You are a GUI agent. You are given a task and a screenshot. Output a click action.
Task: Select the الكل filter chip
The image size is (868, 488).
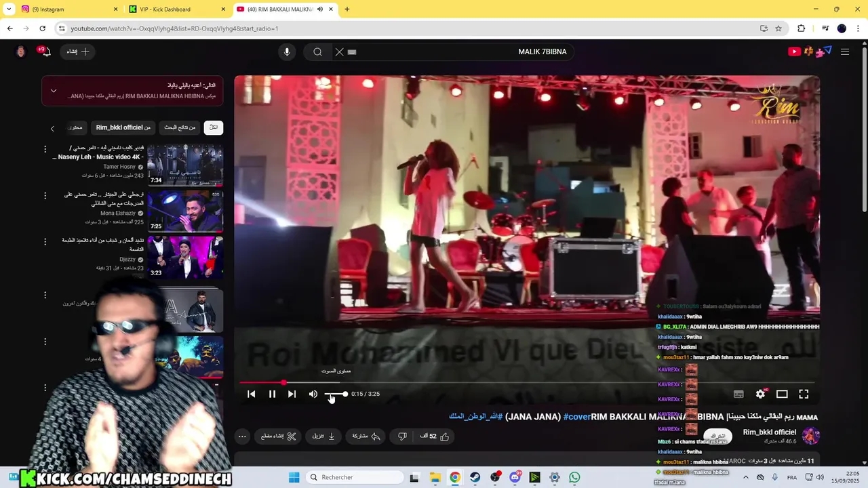(214, 127)
